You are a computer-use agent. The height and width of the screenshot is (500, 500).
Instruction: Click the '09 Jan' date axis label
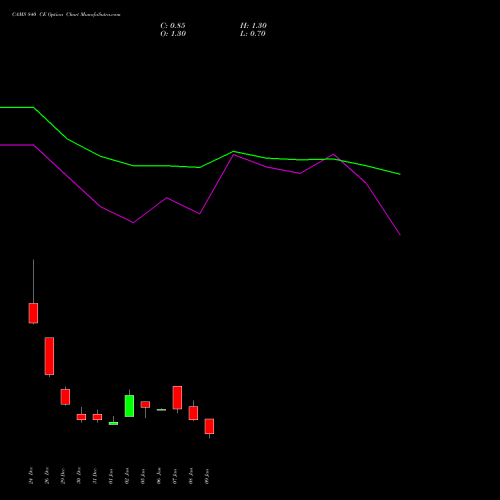pyautogui.click(x=207, y=476)
